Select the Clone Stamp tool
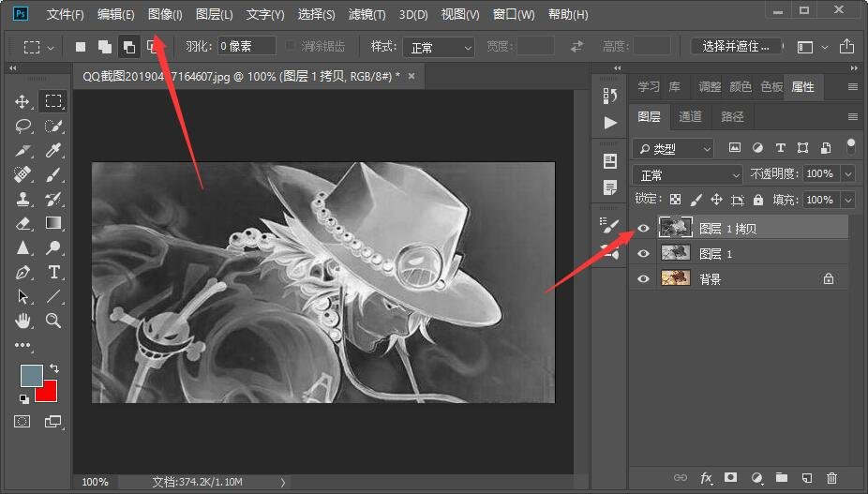Viewport: 868px width, 494px height. click(x=22, y=200)
